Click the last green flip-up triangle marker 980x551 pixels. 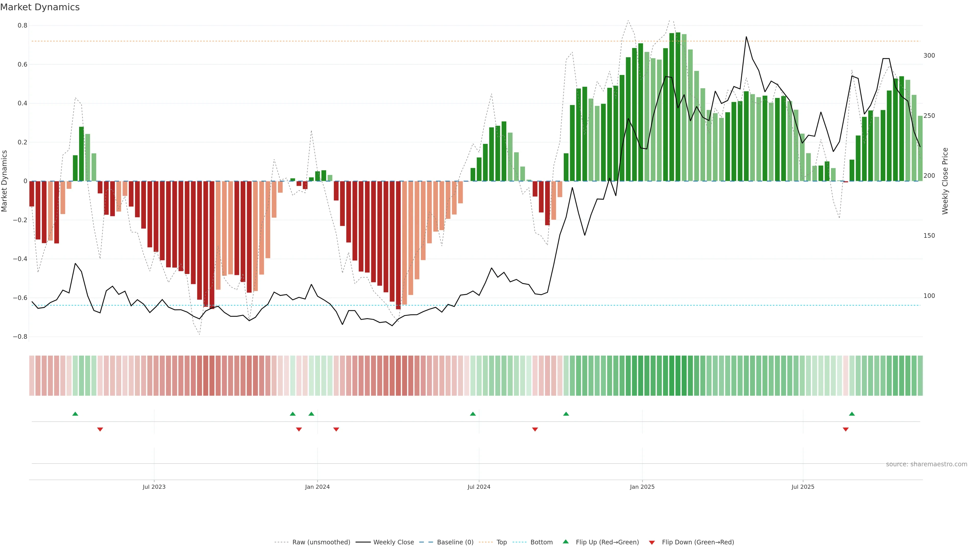click(852, 414)
